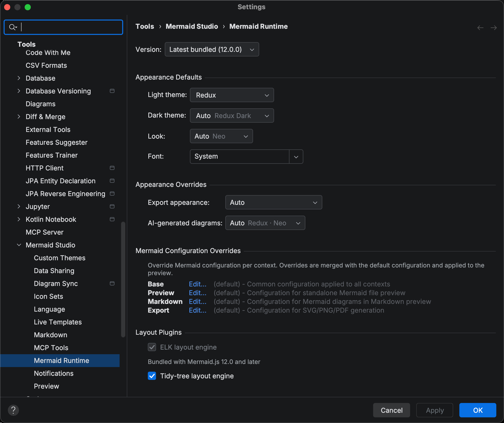Open the Version dropdown
This screenshot has width=504, height=423.
(x=212, y=49)
